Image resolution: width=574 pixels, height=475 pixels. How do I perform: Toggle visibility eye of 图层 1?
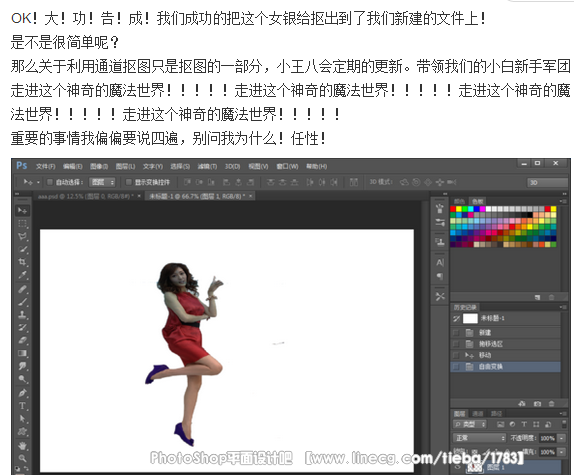click(x=458, y=467)
